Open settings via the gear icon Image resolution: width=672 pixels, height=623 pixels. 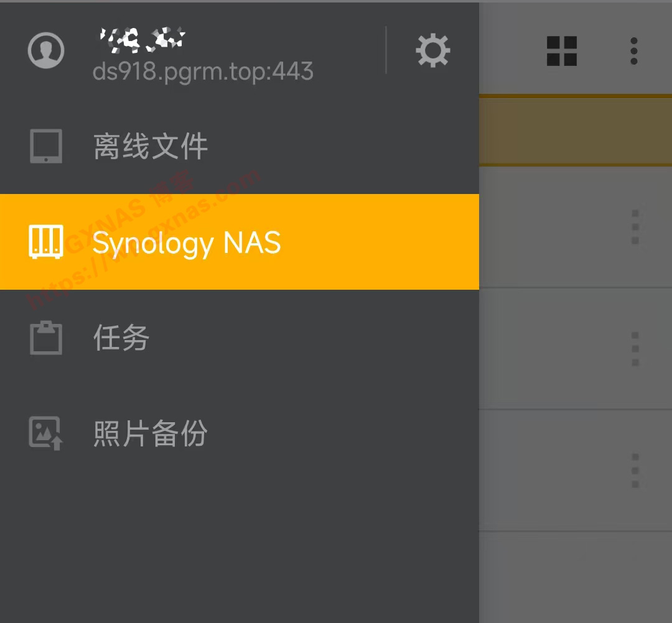[x=433, y=50]
